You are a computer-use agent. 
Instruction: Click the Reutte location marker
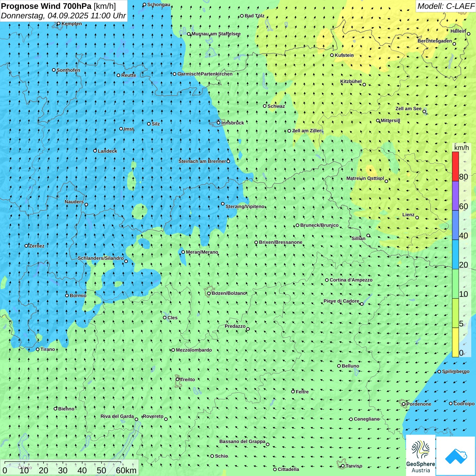(119, 75)
